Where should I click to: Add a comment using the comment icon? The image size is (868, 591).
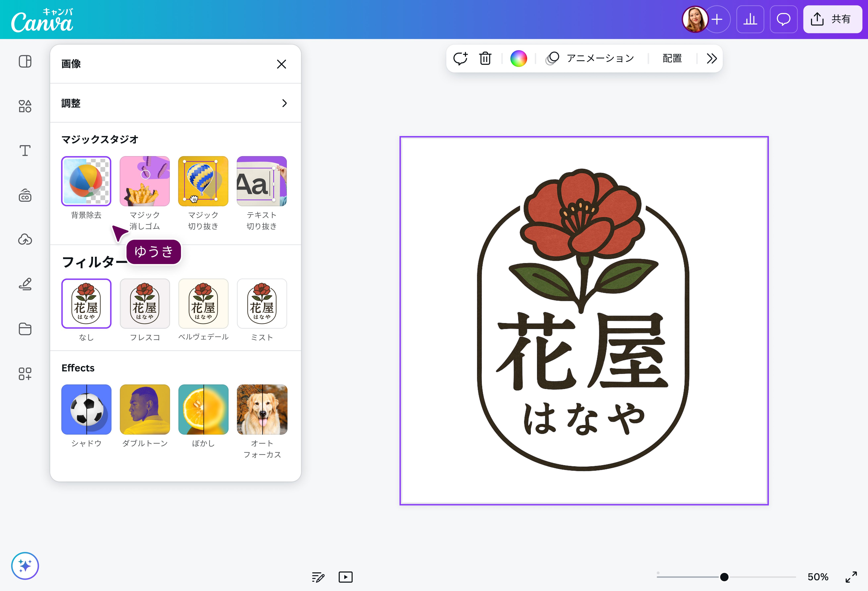click(461, 58)
